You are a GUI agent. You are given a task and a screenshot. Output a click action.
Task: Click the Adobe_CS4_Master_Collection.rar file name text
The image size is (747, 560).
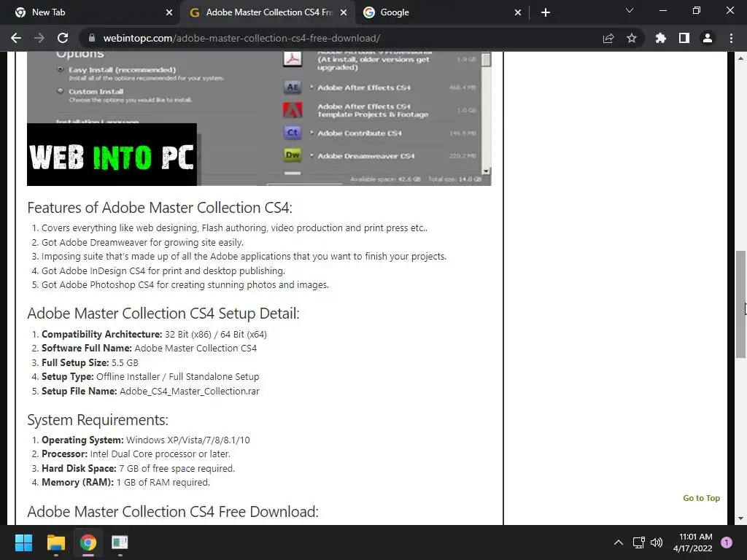(x=190, y=391)
